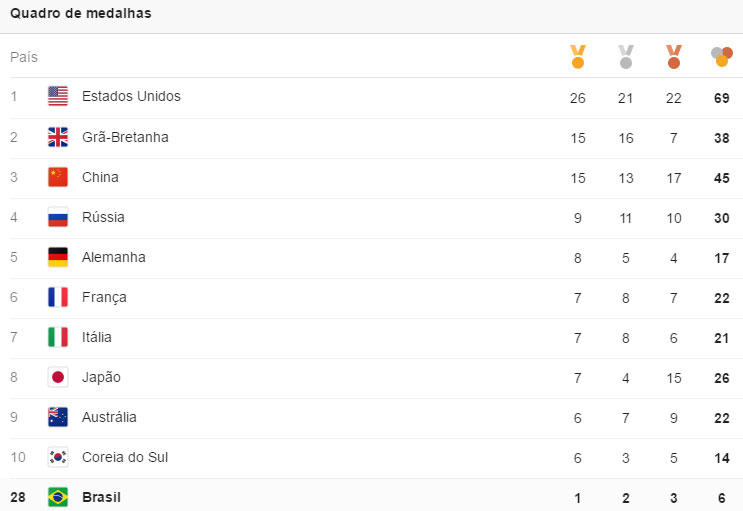Click the Great Britain flag icon
This screenshot has width=743, height=511.
(x=58, y=137)
